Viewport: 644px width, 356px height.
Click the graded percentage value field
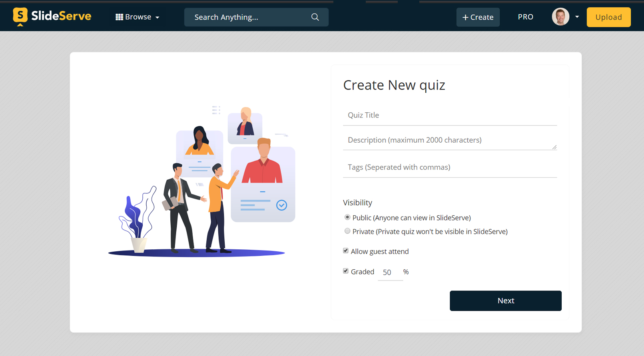coord(390,272)
